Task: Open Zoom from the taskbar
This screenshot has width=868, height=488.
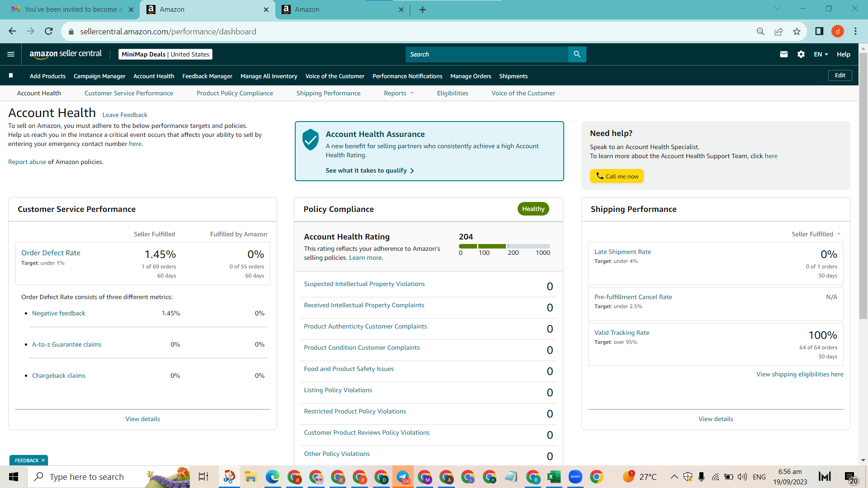Action: (575, 477)
